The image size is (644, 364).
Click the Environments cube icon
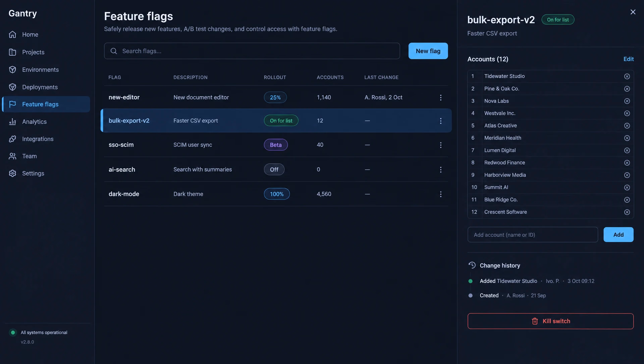(12, 69)
